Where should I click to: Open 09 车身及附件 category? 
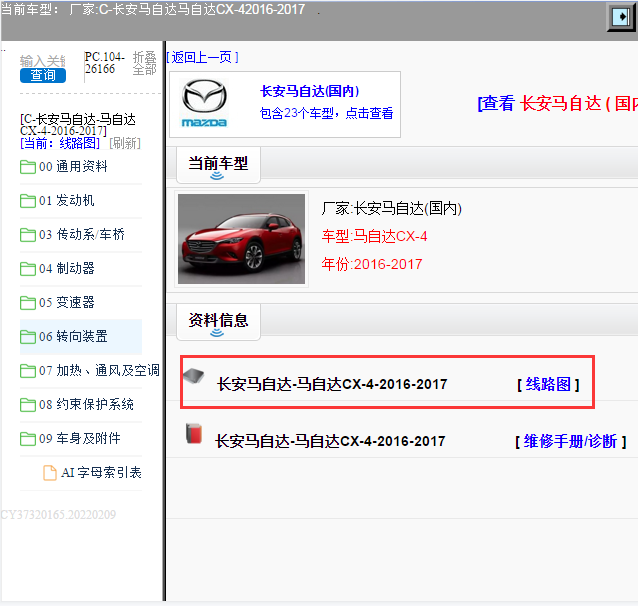(80, 438)
